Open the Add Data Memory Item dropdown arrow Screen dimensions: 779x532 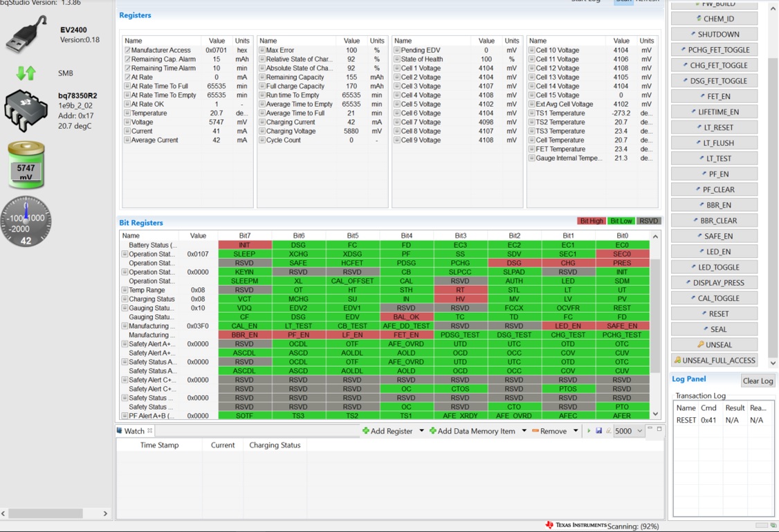click(x=524, y=431)
